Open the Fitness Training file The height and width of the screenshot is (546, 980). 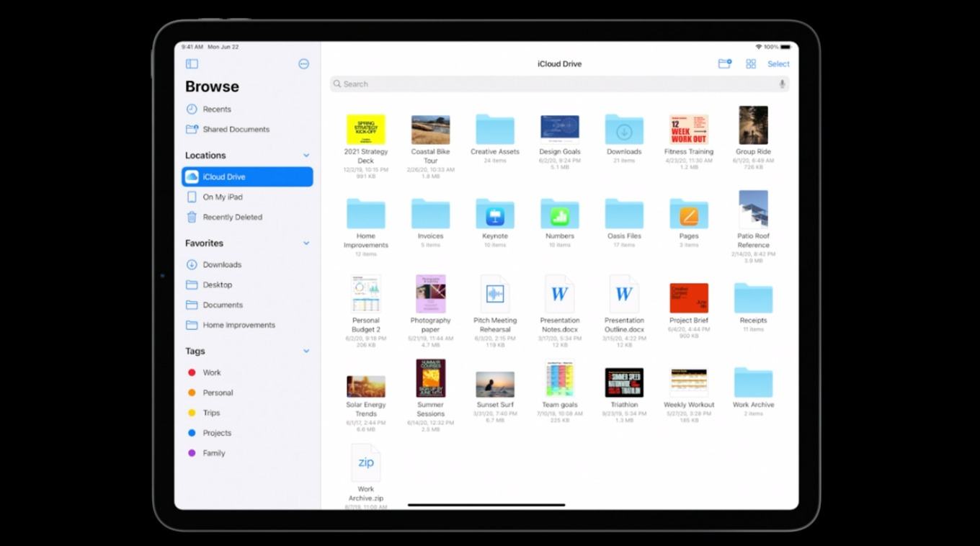(689, 130)
